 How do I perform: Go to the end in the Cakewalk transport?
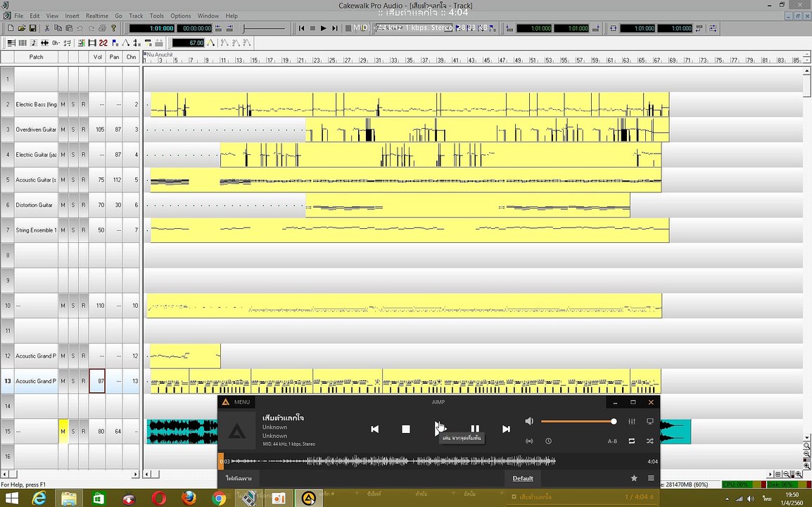[x=334, y=28]
